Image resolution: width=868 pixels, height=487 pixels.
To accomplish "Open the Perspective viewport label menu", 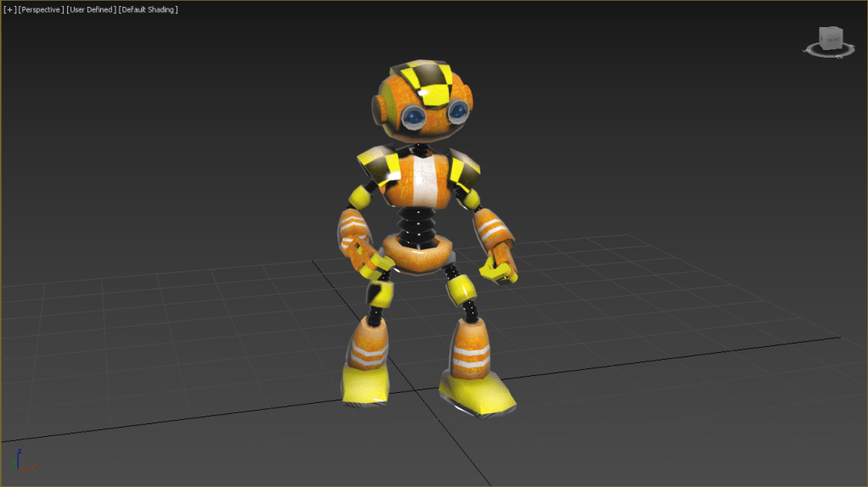I will pyautogui.click(x=41, y=9).
